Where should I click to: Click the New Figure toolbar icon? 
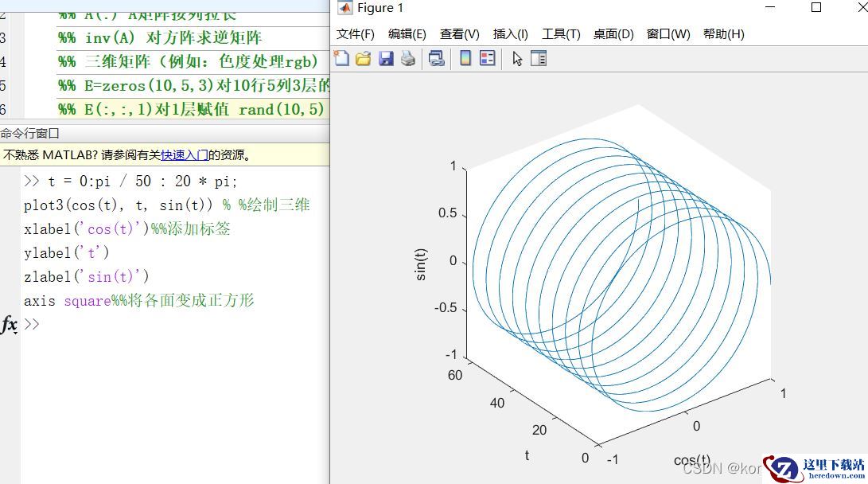pyautogui.click(x=341, y=59)
